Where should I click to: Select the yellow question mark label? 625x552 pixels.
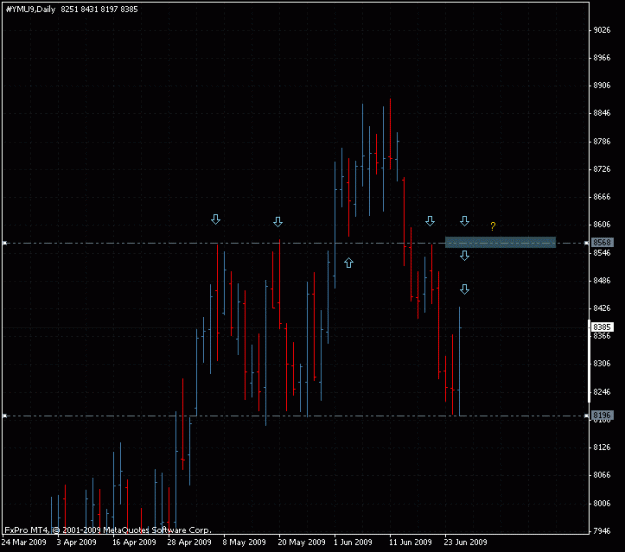pos(493,226)
